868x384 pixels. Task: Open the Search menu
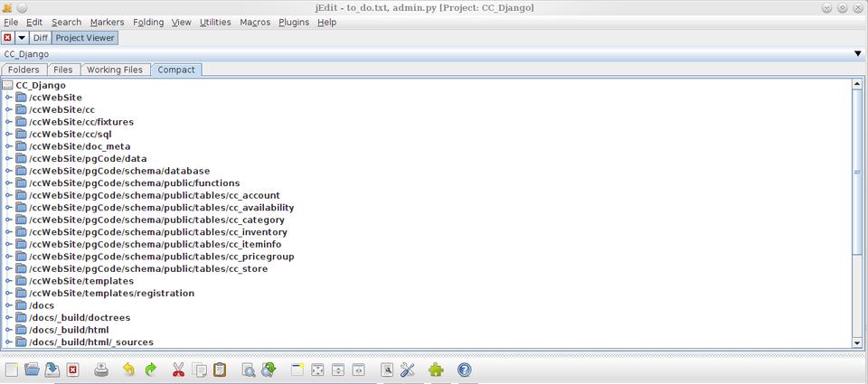(x=66, y=22)
